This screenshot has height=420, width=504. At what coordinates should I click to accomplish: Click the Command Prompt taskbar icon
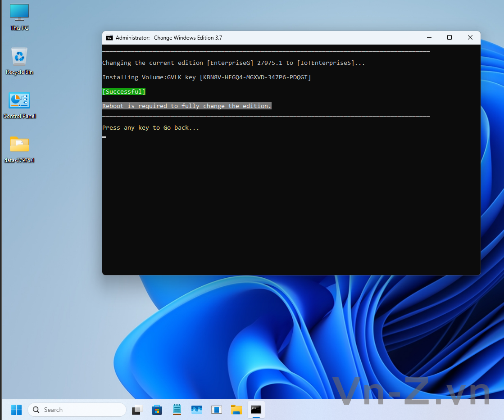[256, 410]
